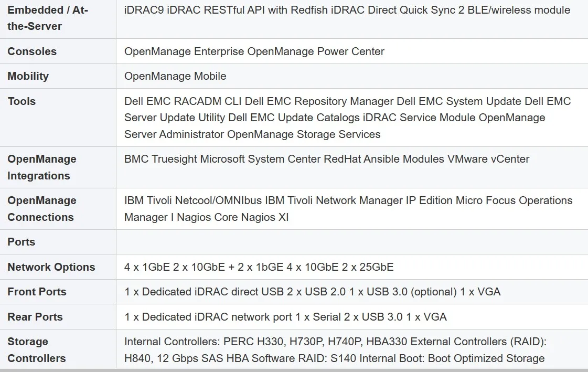The image size is (588, 372).
Task: Click the Dell EMC RACADM CLI tools cell
Action: point(347,118)
